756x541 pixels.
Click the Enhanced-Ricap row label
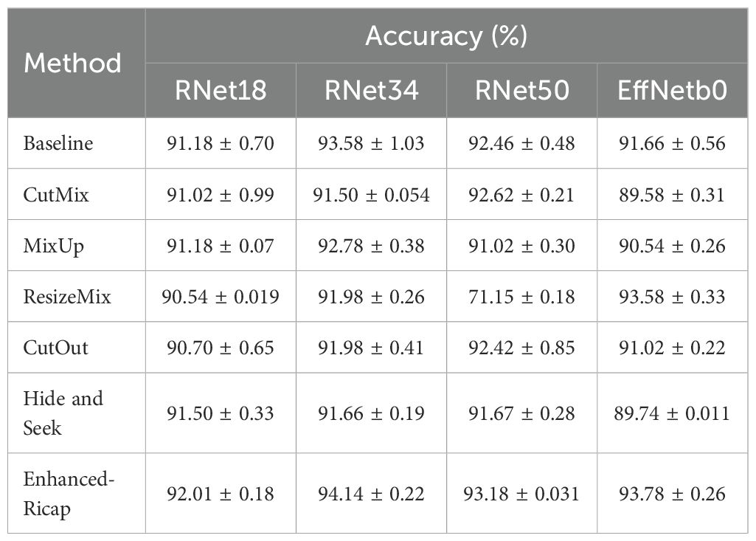[x=69, y=494]
